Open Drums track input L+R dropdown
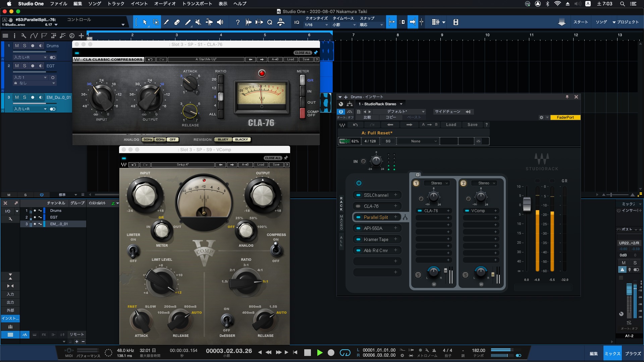Screen dimensions: 644x362 click(30, 57)
